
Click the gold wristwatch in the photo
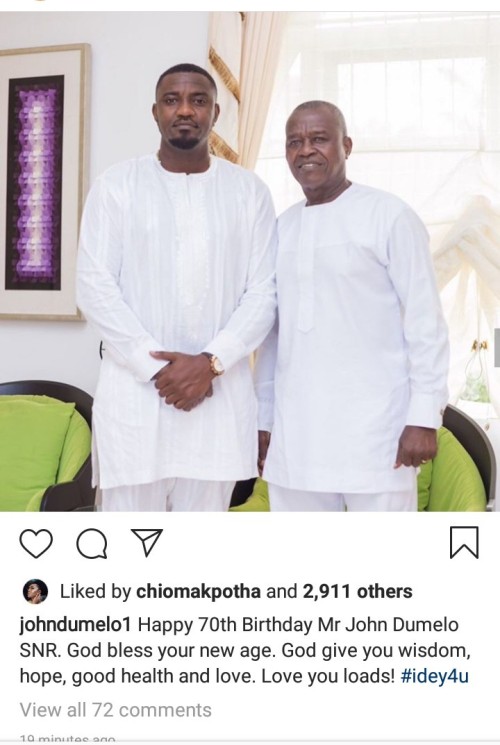tap(216, 363)
